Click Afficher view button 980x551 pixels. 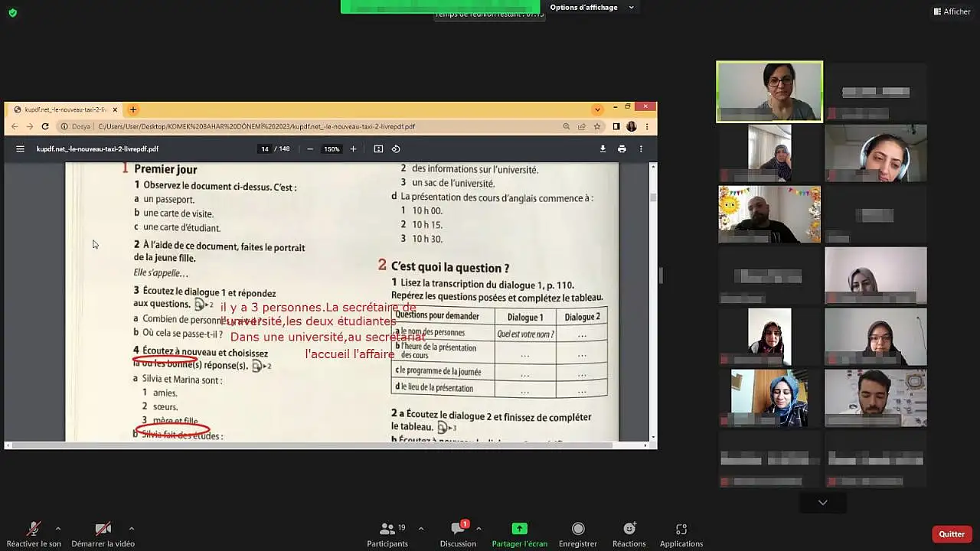click(952, 11)
